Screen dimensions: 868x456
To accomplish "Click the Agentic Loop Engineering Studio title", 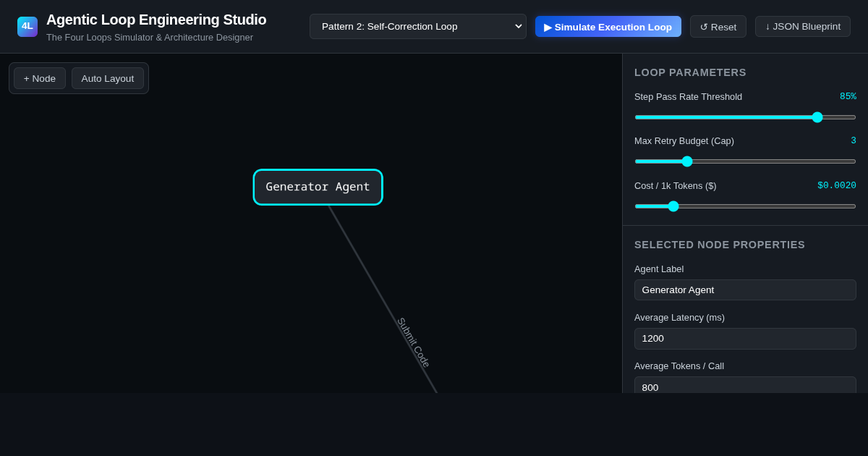I will pos(156,20).
